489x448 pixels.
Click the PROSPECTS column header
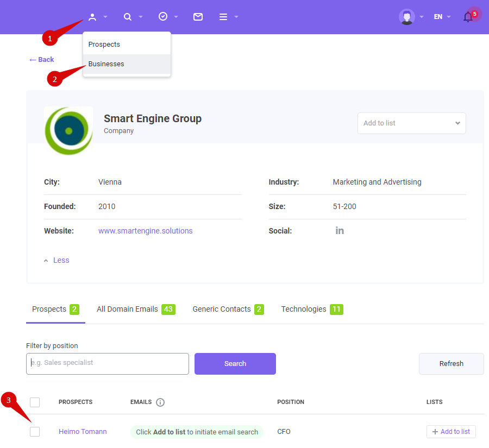coord(76,402)
